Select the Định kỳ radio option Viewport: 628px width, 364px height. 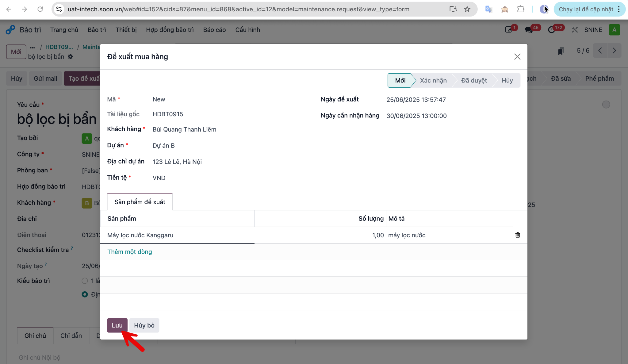[85, 294]
